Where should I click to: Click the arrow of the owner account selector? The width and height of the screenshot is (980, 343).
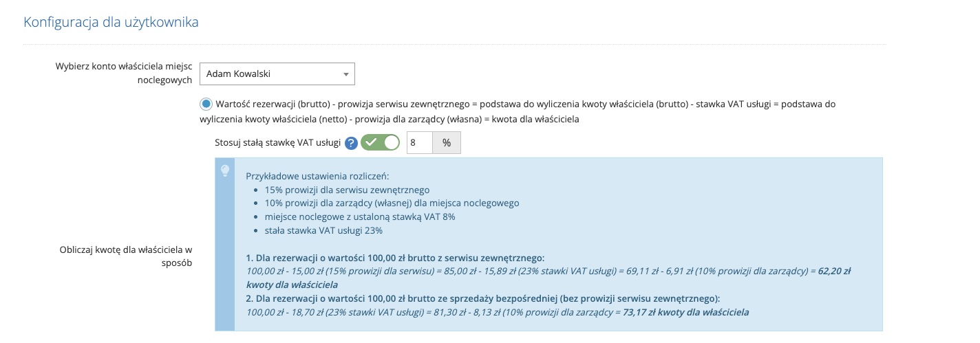point(345,74)
